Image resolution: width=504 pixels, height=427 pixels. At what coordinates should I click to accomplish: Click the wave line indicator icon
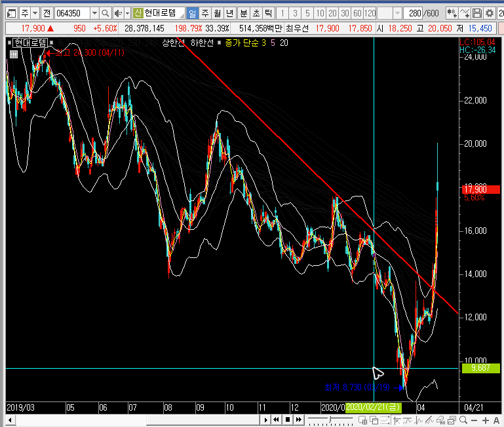408,420
